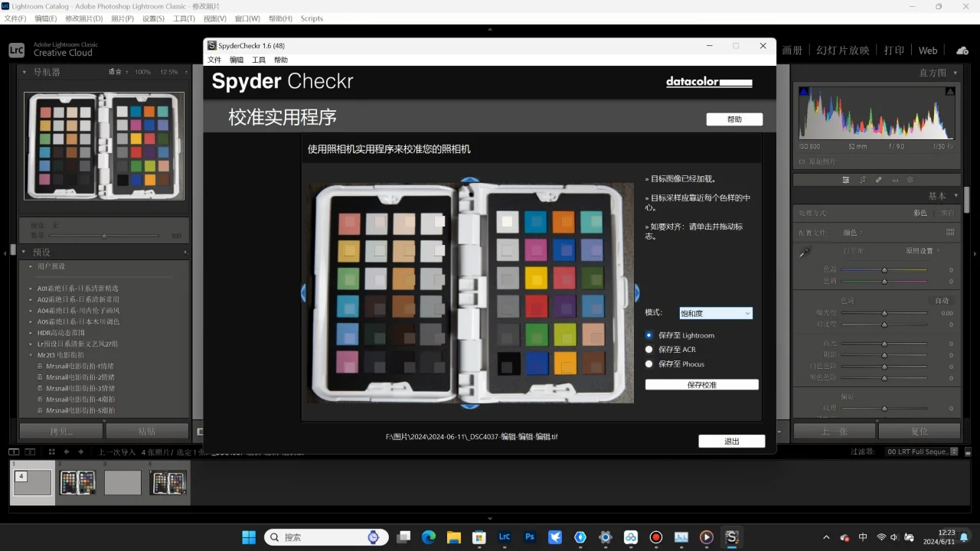980x551 pixels.
Task: Open the 原照设置 white balance dropdown
Action: pos(923,251)
